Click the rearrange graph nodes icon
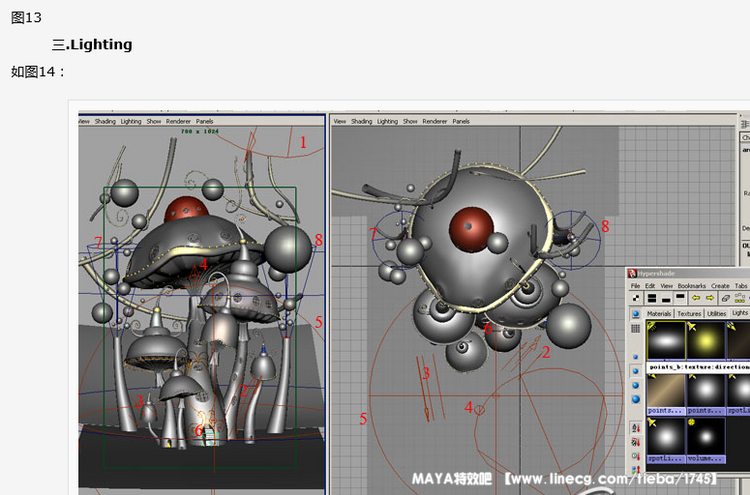Image resolution: width=750 pixels, height=495 pixels. point(739,298)
